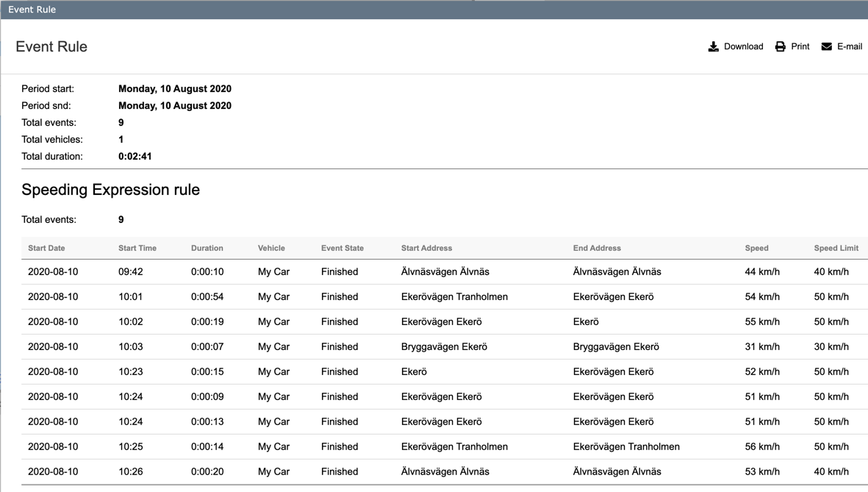Select the E-mail text label

[850, 46]
